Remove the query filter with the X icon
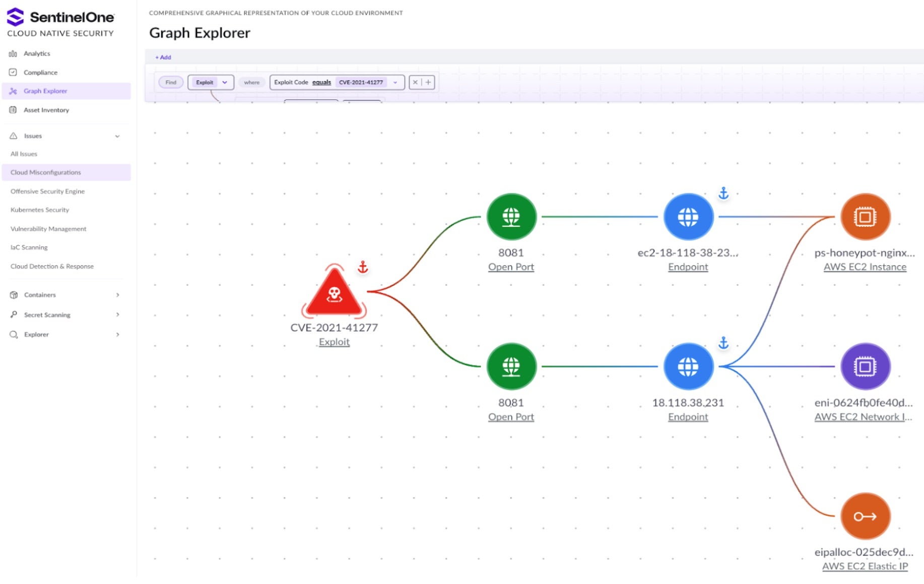The height and width of the screenshot is (584, 924). [x=415, y=82]
